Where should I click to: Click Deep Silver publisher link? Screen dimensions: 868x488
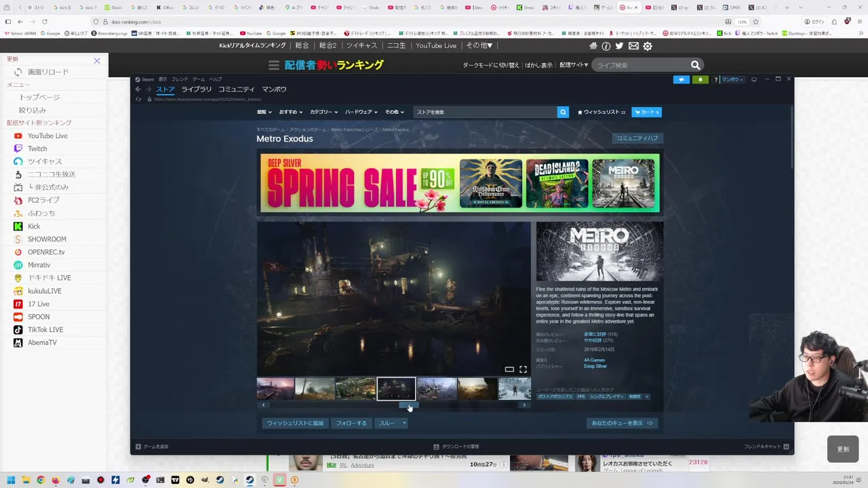coord(595,366)
